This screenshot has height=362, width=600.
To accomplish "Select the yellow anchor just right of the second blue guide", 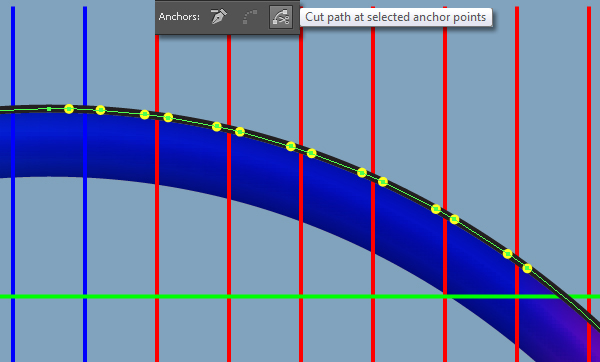I will (100, 110).
